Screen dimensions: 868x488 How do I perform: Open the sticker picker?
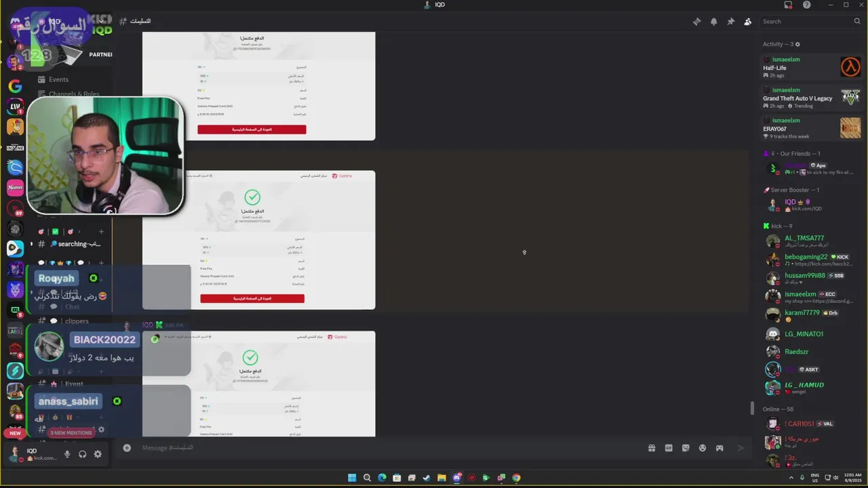[x=686, y=448]
